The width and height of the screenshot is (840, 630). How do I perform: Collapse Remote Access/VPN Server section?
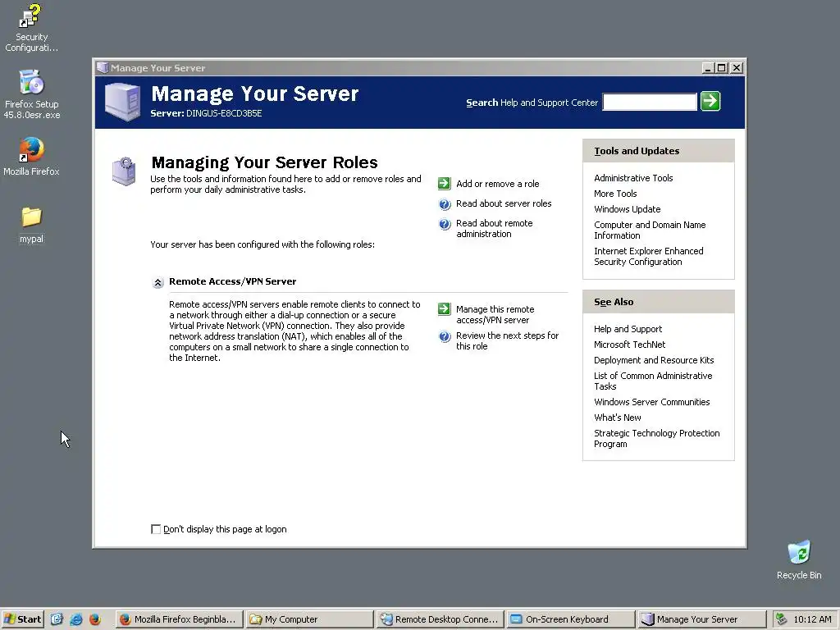point(157,282)
